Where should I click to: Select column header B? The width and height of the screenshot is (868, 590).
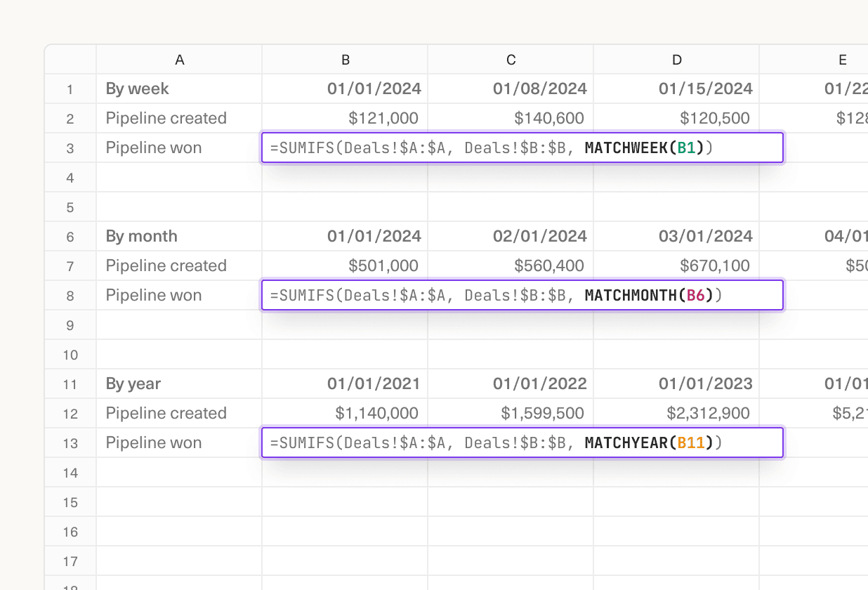point(344,60)
